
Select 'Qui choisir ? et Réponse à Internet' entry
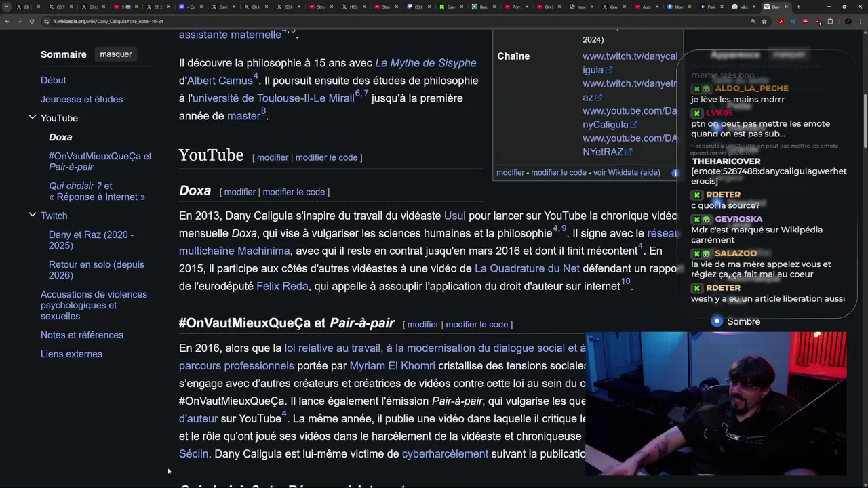point(96,191)
